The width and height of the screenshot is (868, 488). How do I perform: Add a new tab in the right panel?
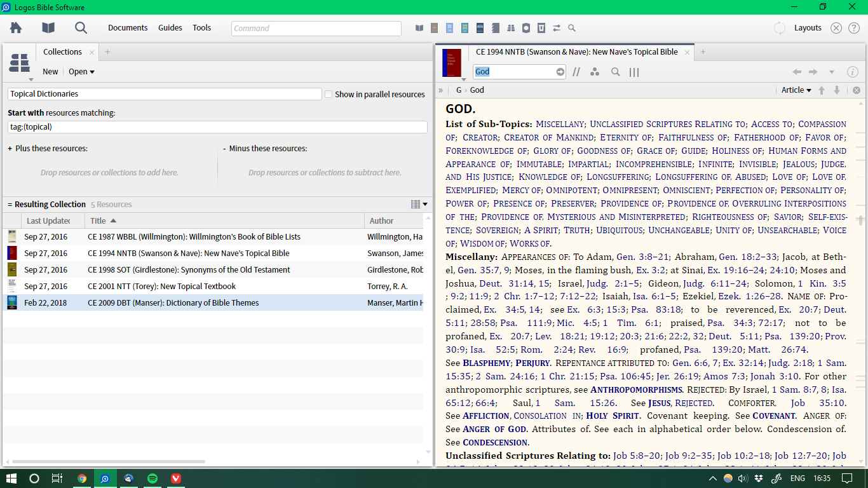pyautogui.click(x=703, y=52)
